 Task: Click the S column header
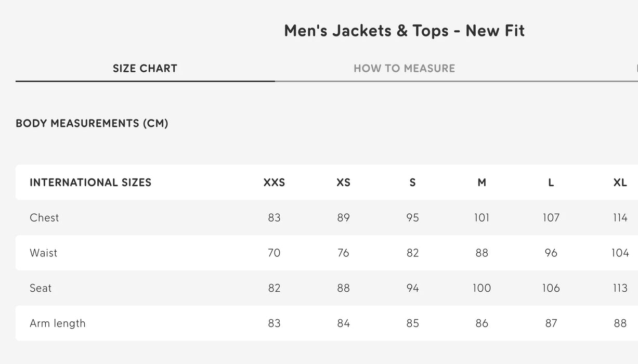click(412, 183)
